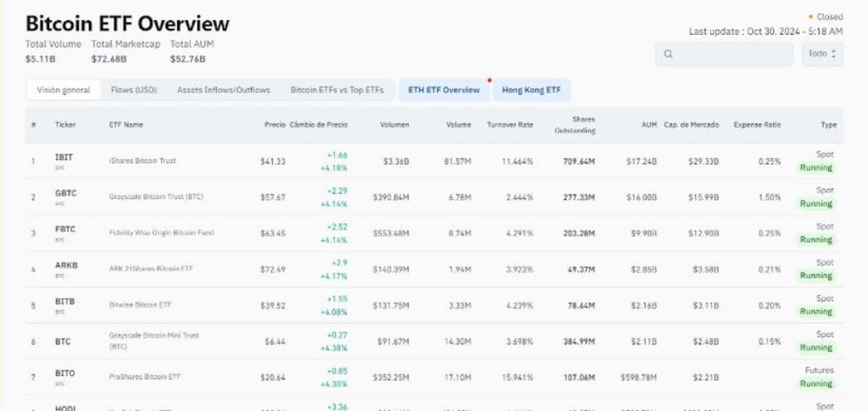The width and height of the screenshot is (868, 411).
Task: Click GBTC price $57.67
Action: pyautogui.click(x=273, y=197)
